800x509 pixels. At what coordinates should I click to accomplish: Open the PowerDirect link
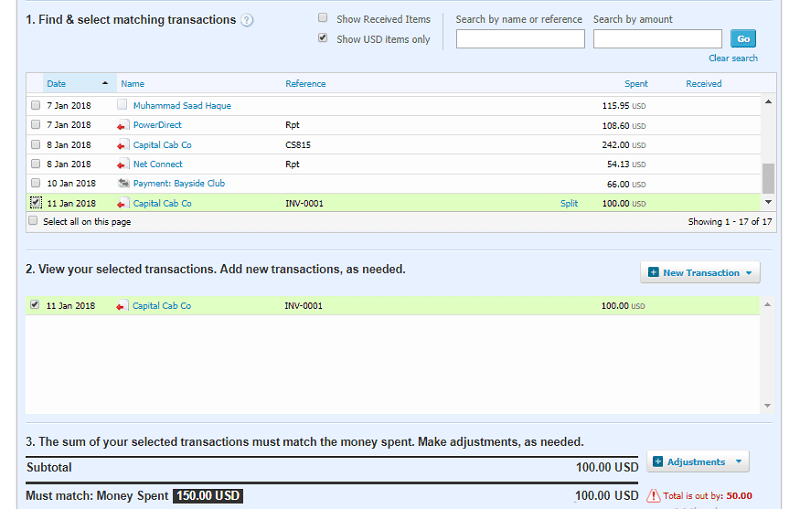[x=157, y=125]
